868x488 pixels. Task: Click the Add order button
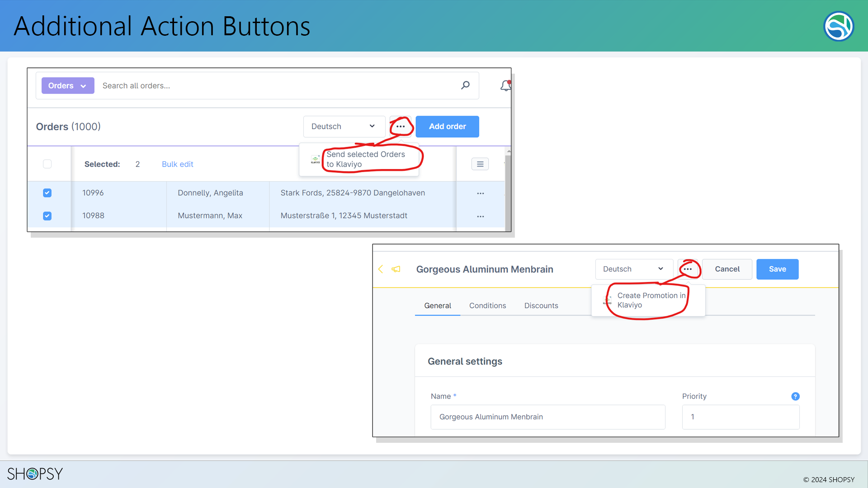(447, 127)
